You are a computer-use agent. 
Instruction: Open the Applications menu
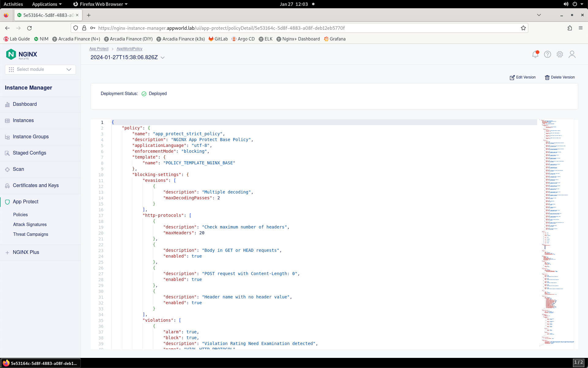[x=47, y=4]
